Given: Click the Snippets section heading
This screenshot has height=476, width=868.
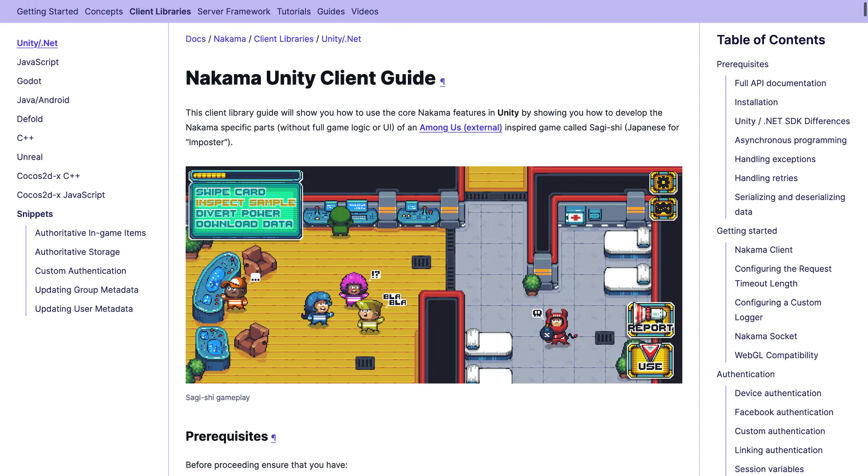Looking at the screenshot, I should pyautogui.click(x=35, y=214).
